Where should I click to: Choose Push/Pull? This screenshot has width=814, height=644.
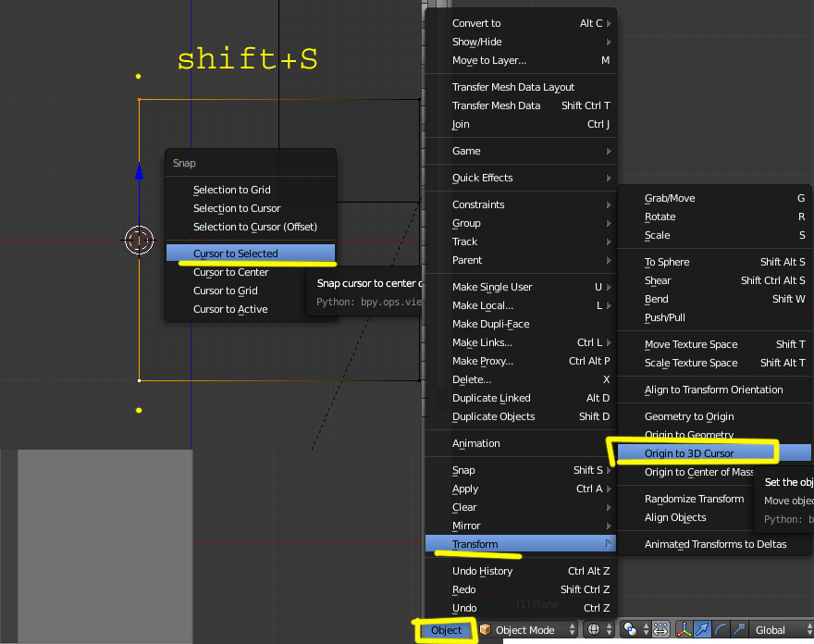(714, 317)
